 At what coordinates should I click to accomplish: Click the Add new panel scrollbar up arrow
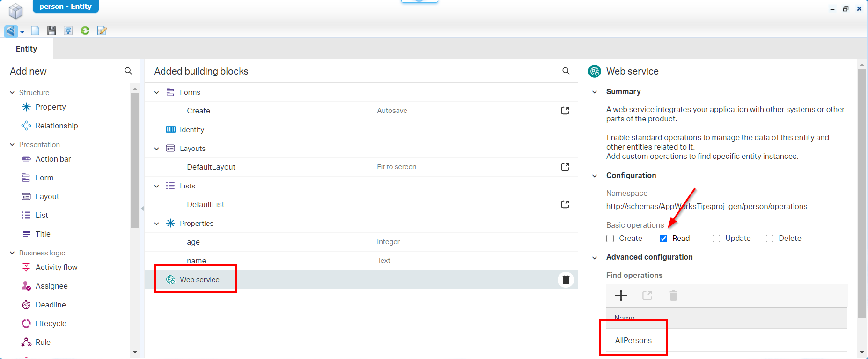tap(135, 88)
